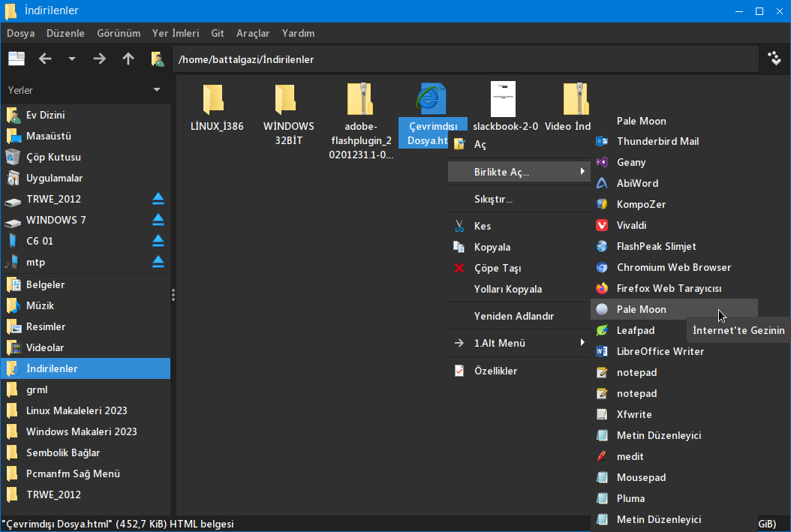This screenshot has width=791, height=532.
Task: Open Özellikler properties entry
Action: [519, 371]
